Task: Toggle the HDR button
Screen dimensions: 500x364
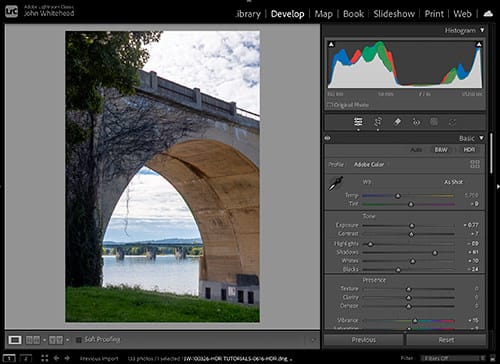Action: click(469, 150)
